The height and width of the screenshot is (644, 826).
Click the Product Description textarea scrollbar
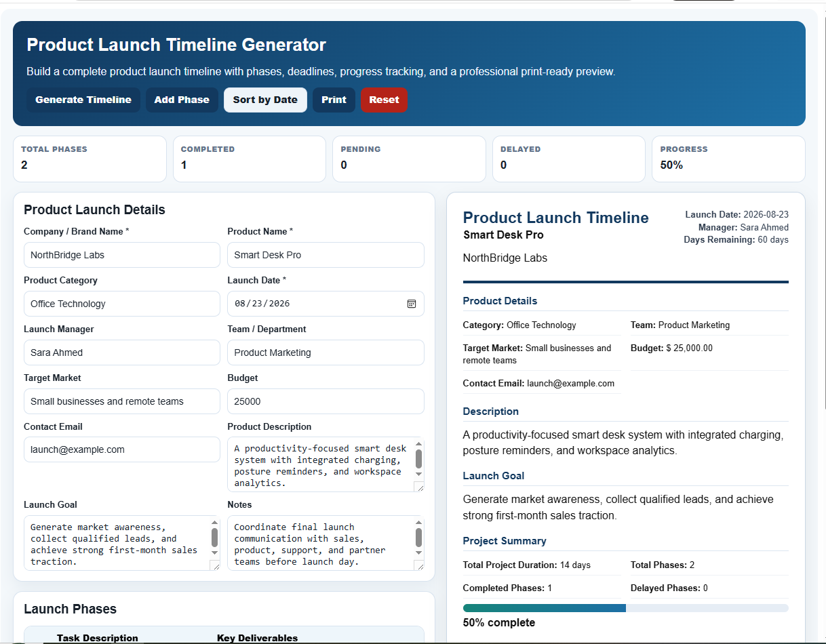(418, 460)
